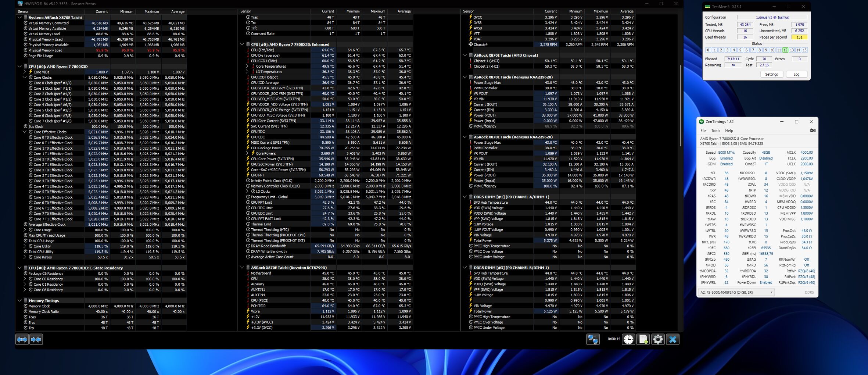Collapse System: ASRock X870E Taichi group
This screenshot has width=868, height=375.
(x=19, y=17)
